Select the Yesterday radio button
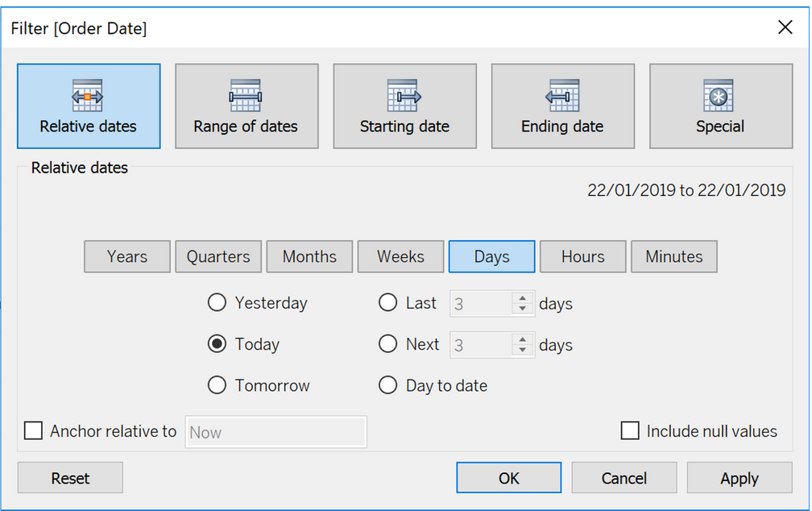This screenshot has height=511, width=812. coord(217,303)
